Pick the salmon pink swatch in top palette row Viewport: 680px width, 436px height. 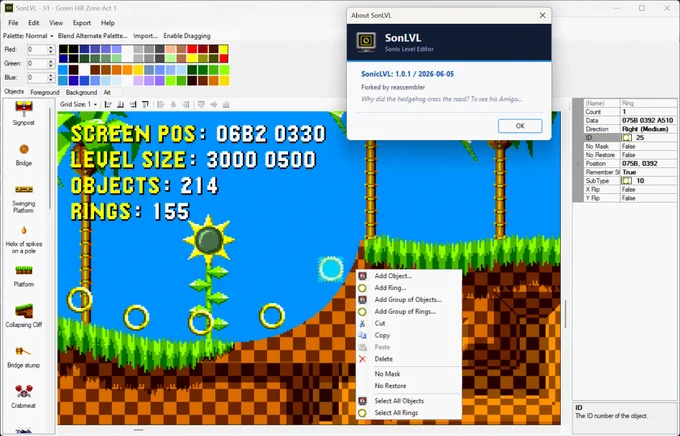(x=170, y=49)
